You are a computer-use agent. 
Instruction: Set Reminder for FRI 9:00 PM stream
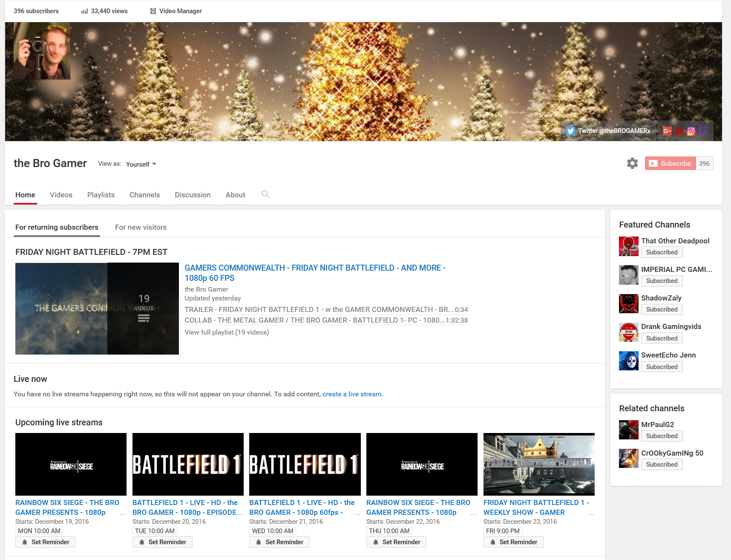coord(513,542)
